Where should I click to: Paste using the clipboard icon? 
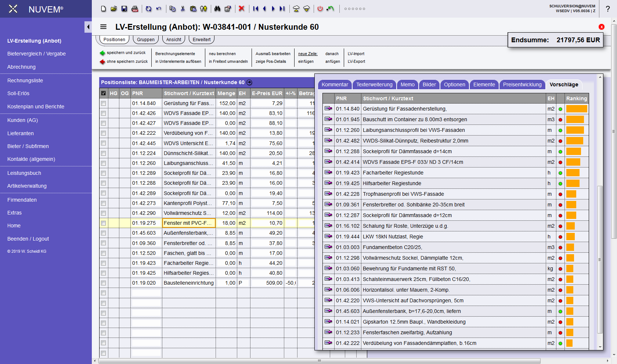193,8
